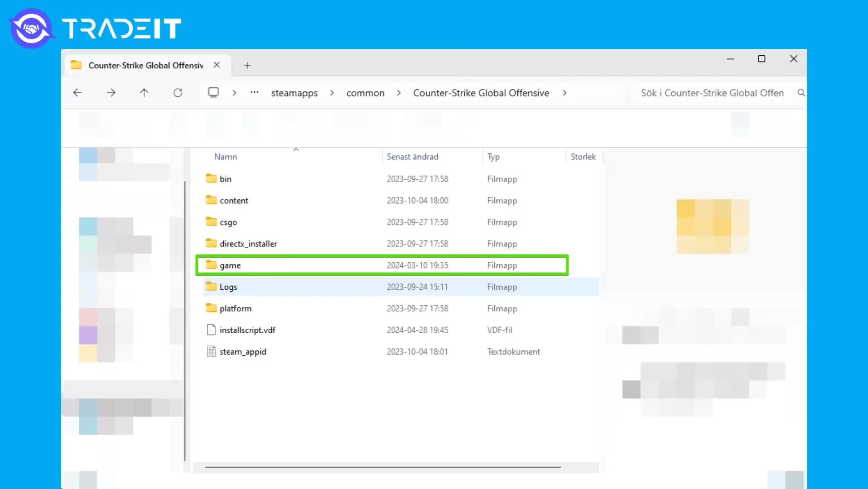Screen dimensions: 868x489
Task: Expand chevron after common breadcrumb
Action: click(x=399, y=93)
